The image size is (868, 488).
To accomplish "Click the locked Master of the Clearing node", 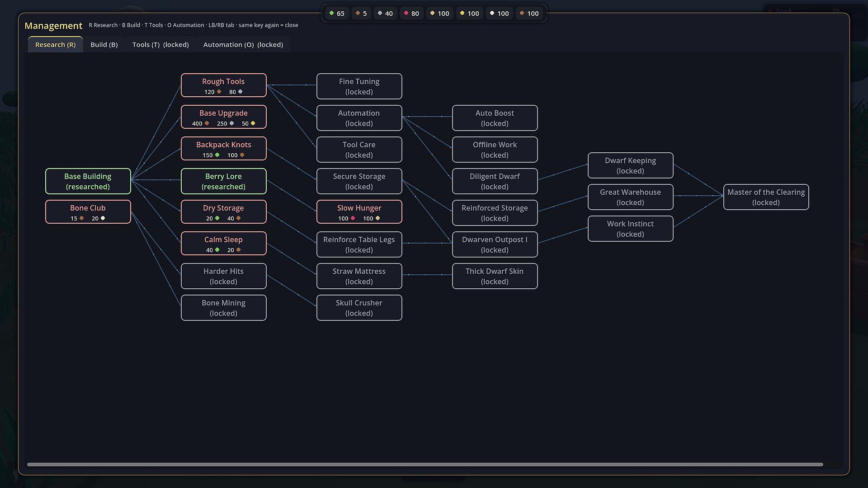I will [766, 197].
